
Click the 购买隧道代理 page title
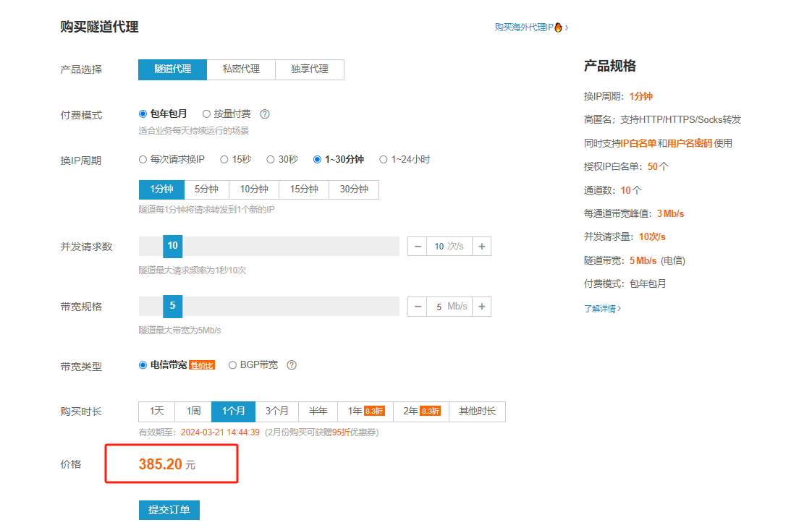pos(99,27)
